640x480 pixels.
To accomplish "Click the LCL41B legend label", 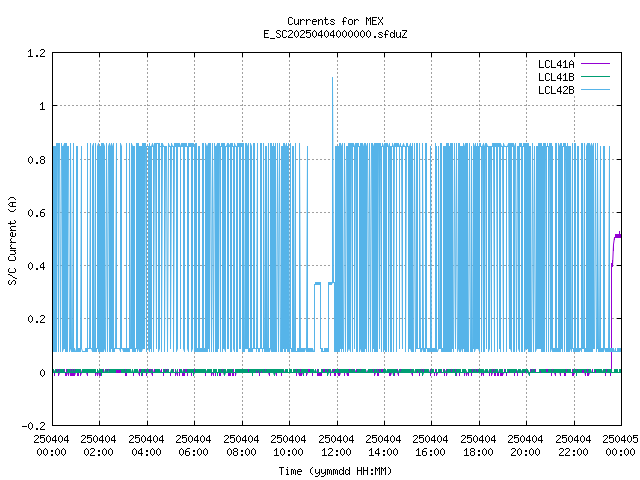I will 556,77.
